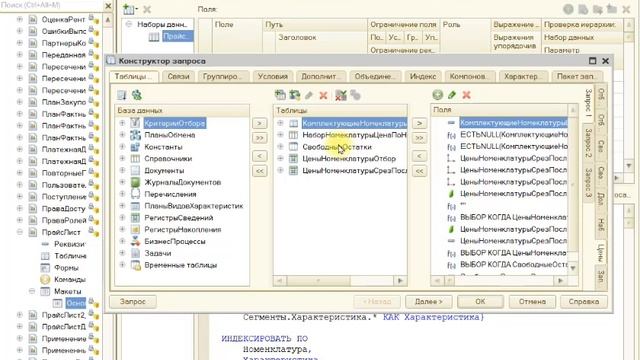Click the double left arrow between Таблицы and Поля

419,171
